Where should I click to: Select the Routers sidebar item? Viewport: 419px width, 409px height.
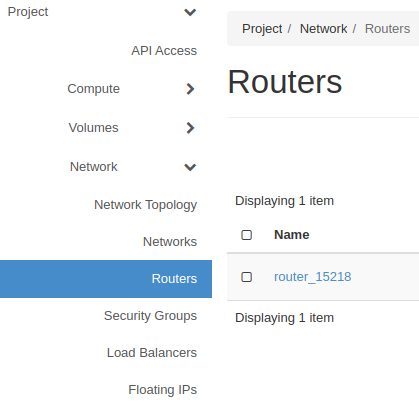point(106,279)
